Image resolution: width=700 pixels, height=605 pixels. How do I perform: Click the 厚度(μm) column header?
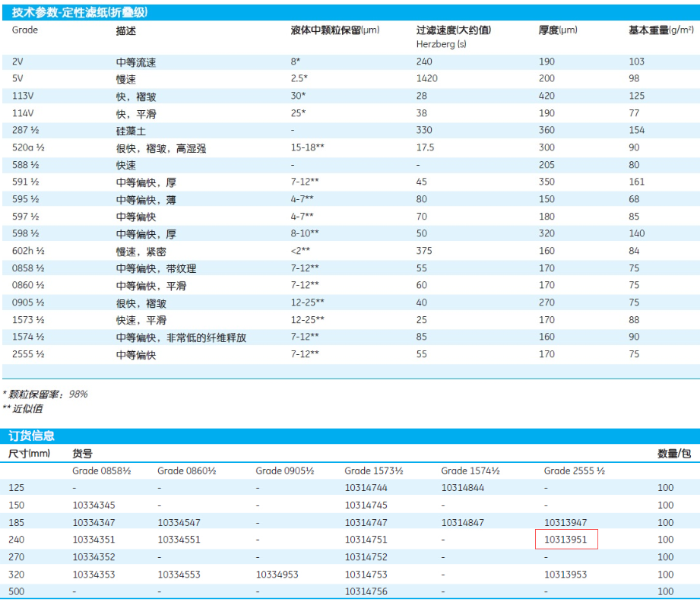tap(558, 30)
